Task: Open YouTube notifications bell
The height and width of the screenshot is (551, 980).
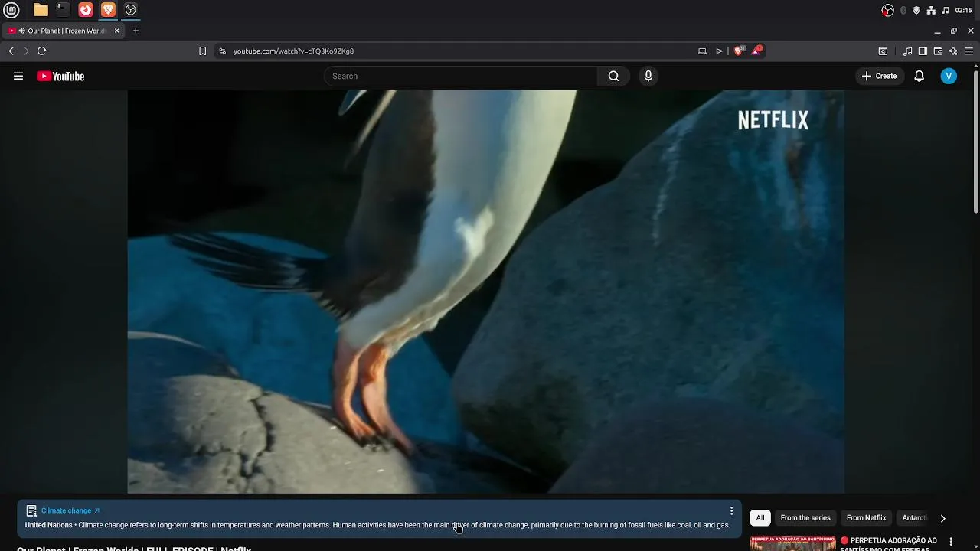Action: tap(920, 76)
